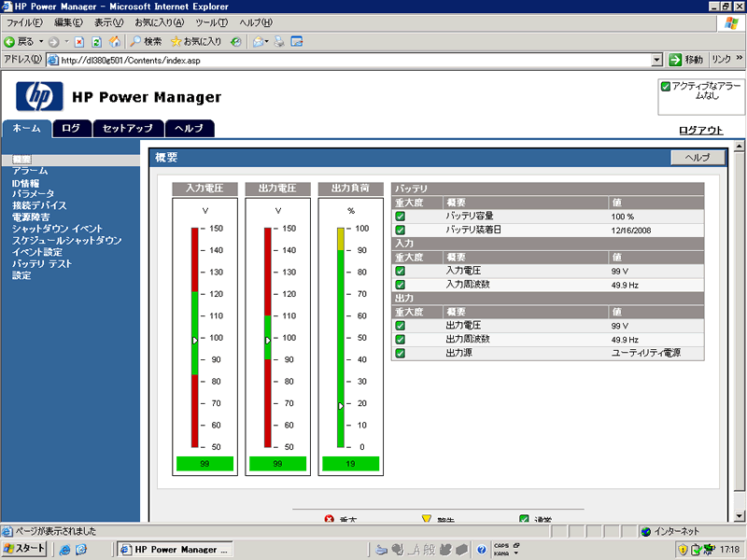Open 検索 (Search) in the toolbar
The height and width of the screenshot is (560, 747).
[x=145, y=41]
